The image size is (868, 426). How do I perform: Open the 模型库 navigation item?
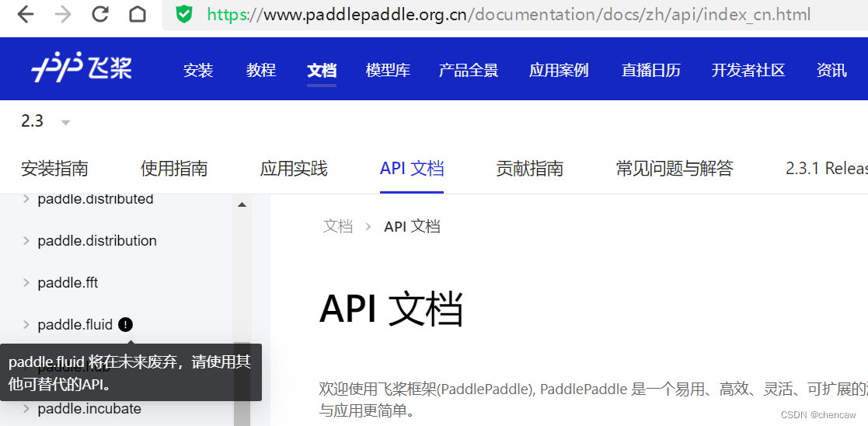[388, 71]
